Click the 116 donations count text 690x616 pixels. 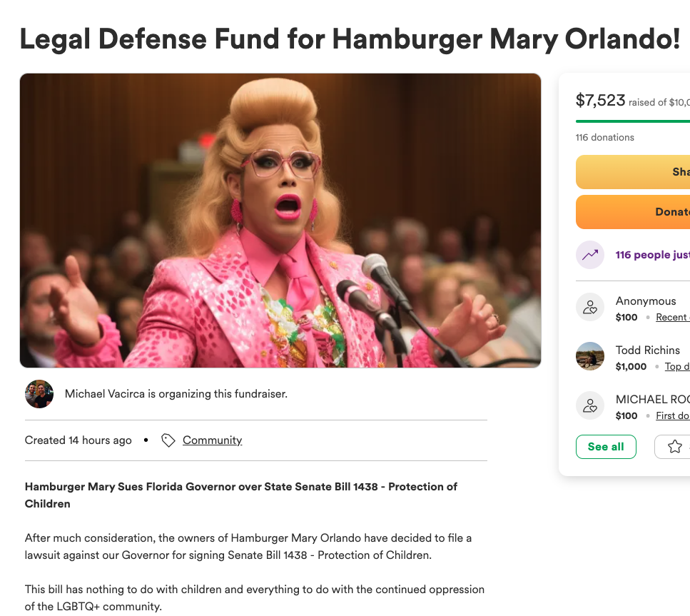604,137
